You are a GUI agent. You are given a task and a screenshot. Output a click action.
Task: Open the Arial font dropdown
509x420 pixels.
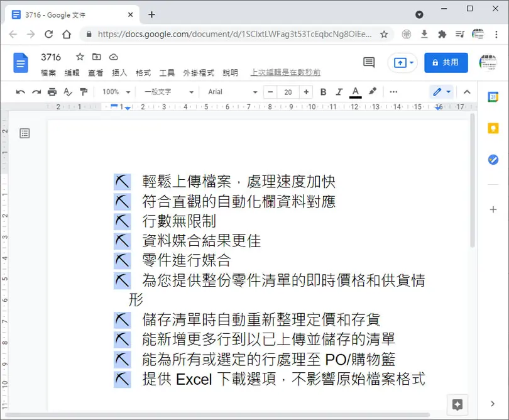coord(233,92)
